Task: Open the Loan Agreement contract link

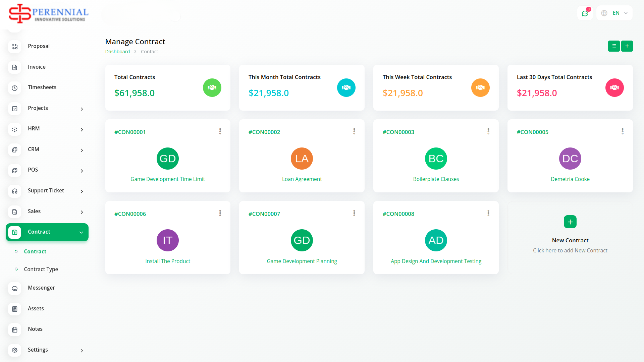Action: (x=302, y=179)
